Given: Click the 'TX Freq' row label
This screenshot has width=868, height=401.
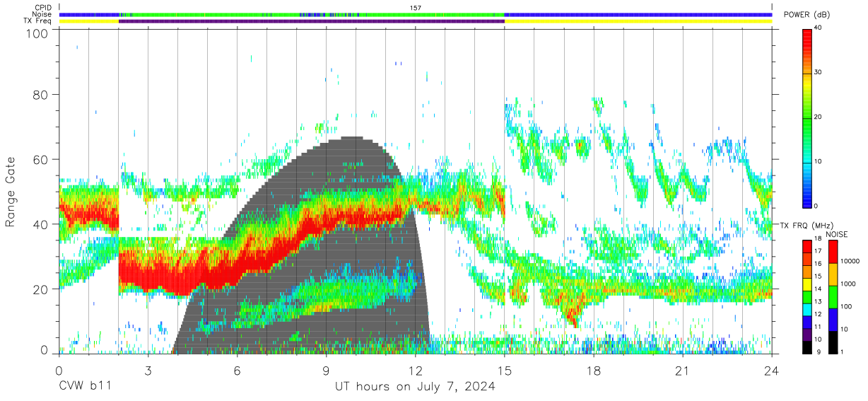Looking at the screenshot, I should [x=38, y=21].
